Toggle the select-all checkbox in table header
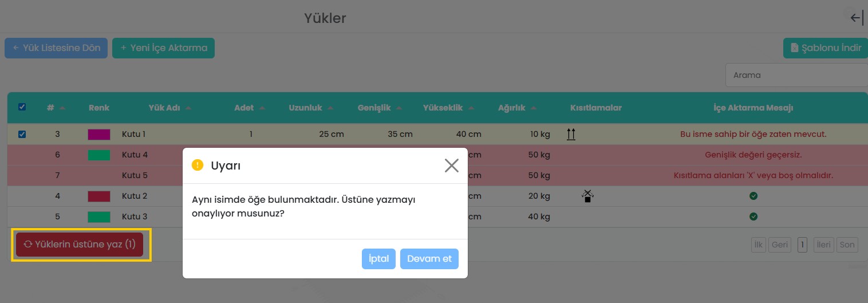868x303 pixels. [22, 107]
